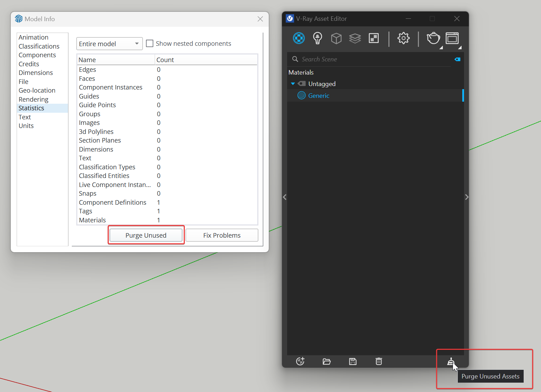Switch to the Units section
The width and height of the screenshot is (541, 392).
point(26,126)
